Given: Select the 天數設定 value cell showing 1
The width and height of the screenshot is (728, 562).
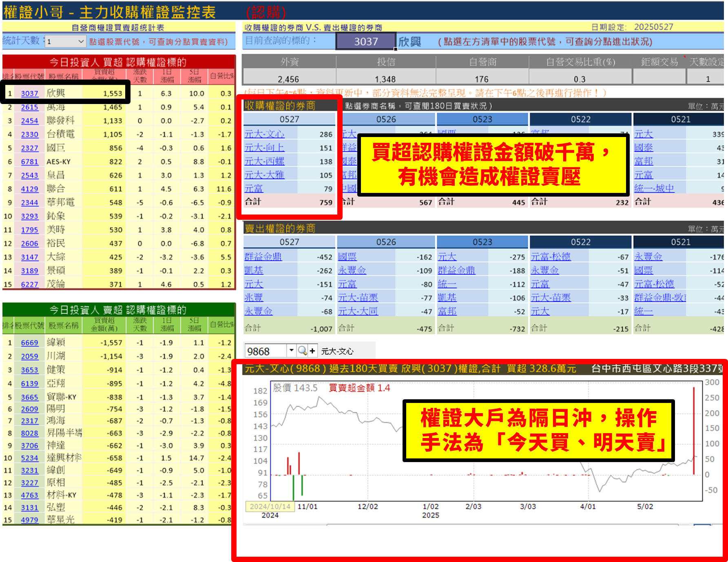Looking at the screenshot, I should pos(708,79).
